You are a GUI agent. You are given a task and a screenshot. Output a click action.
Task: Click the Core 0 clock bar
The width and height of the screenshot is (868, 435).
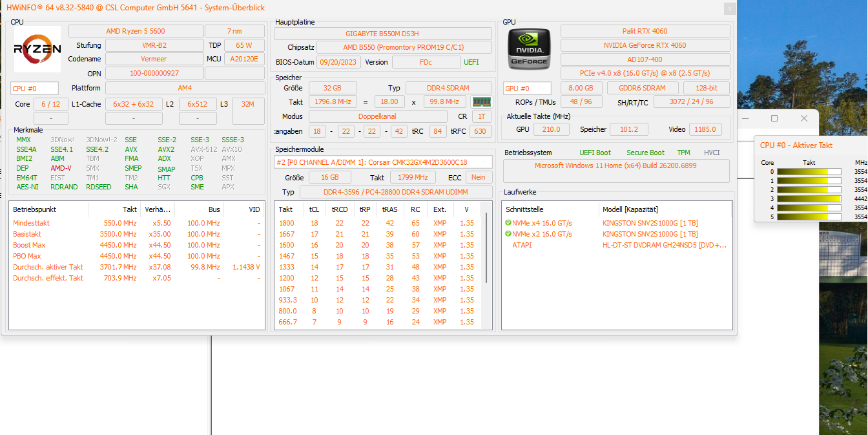(x=809, y=172)
